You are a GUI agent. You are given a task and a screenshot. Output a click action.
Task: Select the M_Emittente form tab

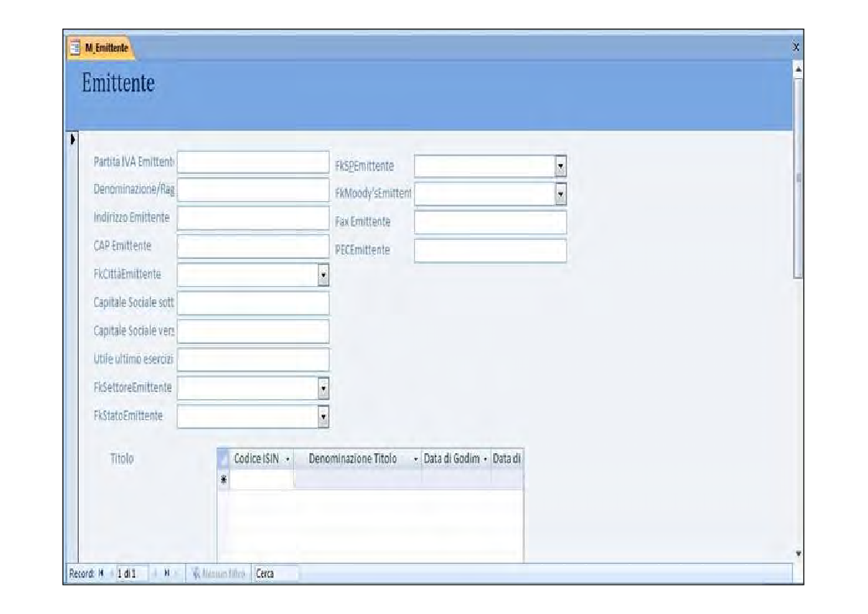100,48
